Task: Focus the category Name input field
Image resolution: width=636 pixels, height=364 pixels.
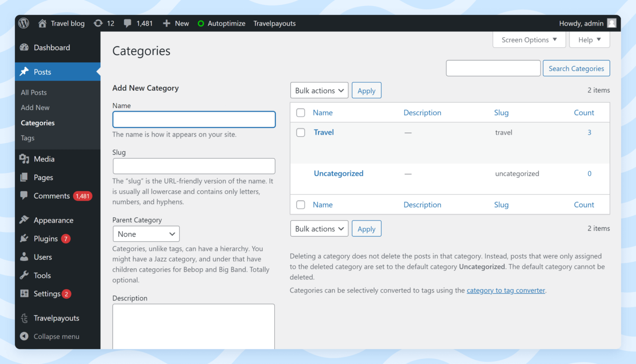Action: tap(194, 119)
